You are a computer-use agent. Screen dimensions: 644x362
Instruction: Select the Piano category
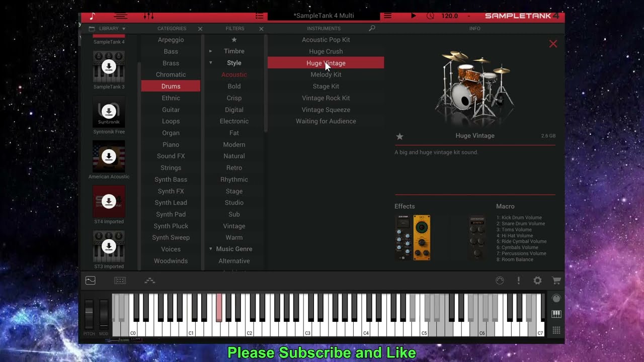pyautogui.click(x=171, y=144)
